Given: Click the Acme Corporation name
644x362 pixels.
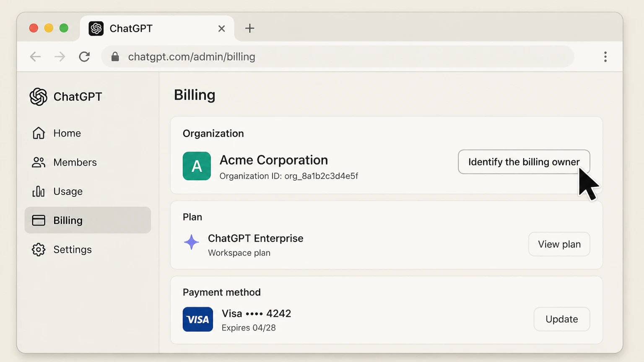Looking at the screenshot, I should [274, 160].
